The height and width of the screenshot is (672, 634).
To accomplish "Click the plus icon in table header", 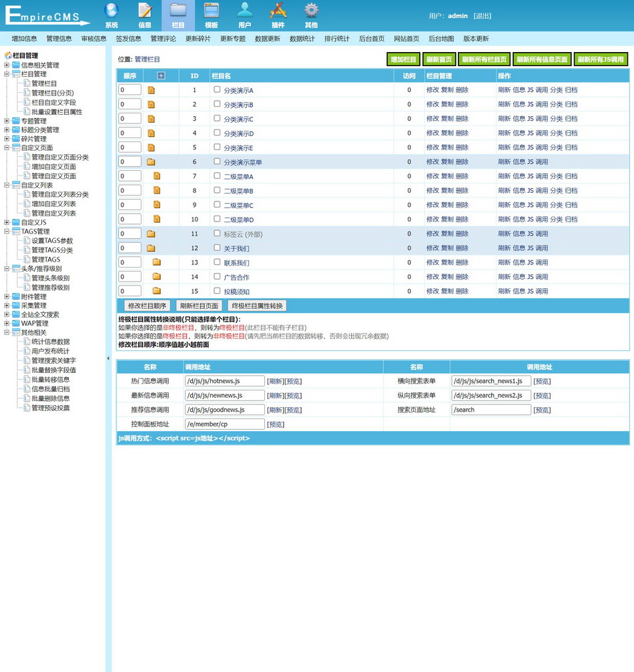I will (162, 76).
